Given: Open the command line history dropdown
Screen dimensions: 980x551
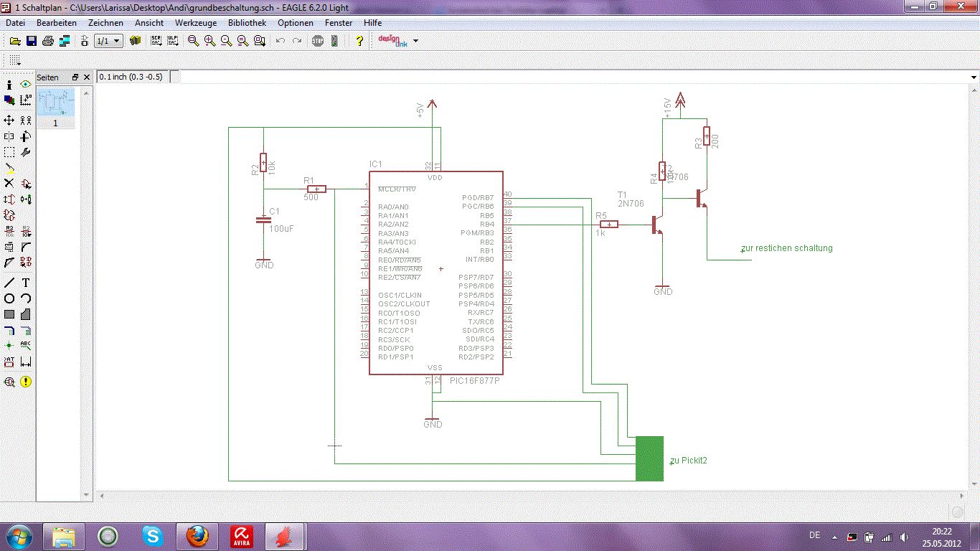Looking at the screenshot, I should (x=974, y=77).
